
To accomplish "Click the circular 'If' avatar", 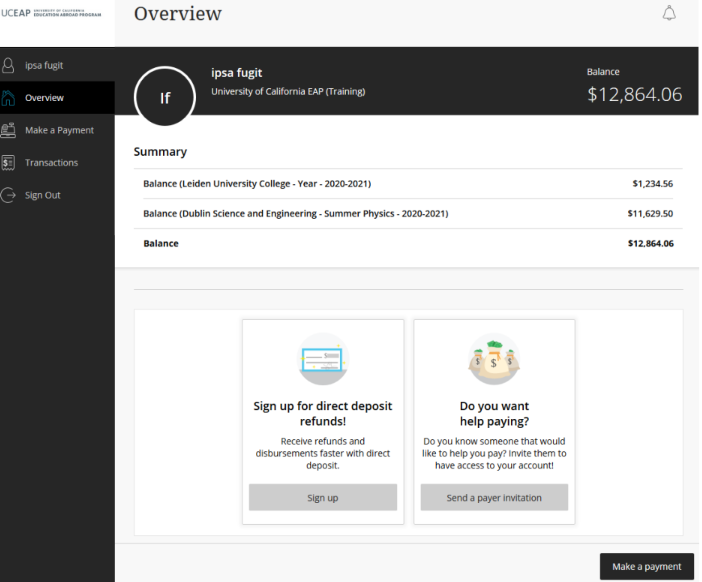I will (x=165, y=98).
